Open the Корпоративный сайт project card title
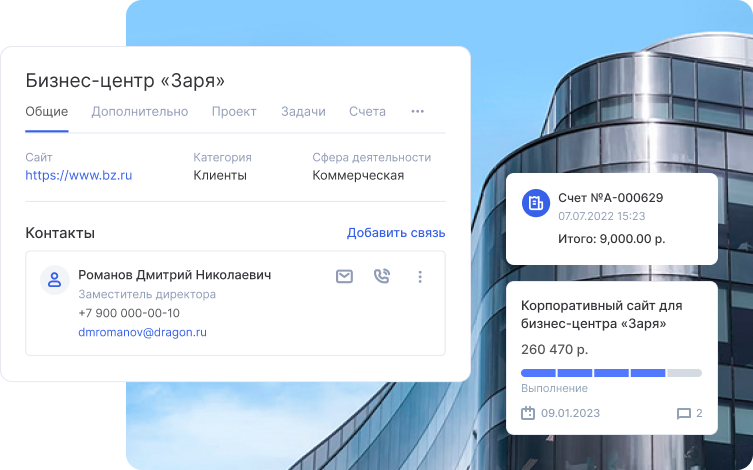 (602, 314)
